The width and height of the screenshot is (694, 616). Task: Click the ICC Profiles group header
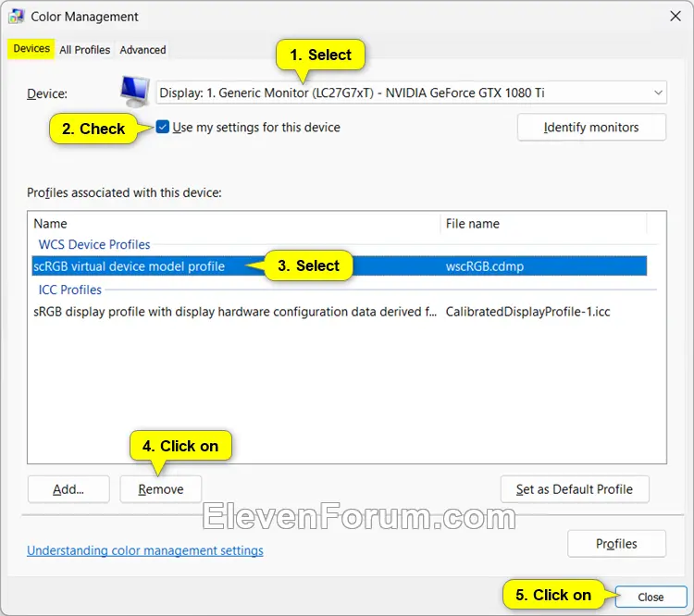pyautogui.click(x=70, y=290)
